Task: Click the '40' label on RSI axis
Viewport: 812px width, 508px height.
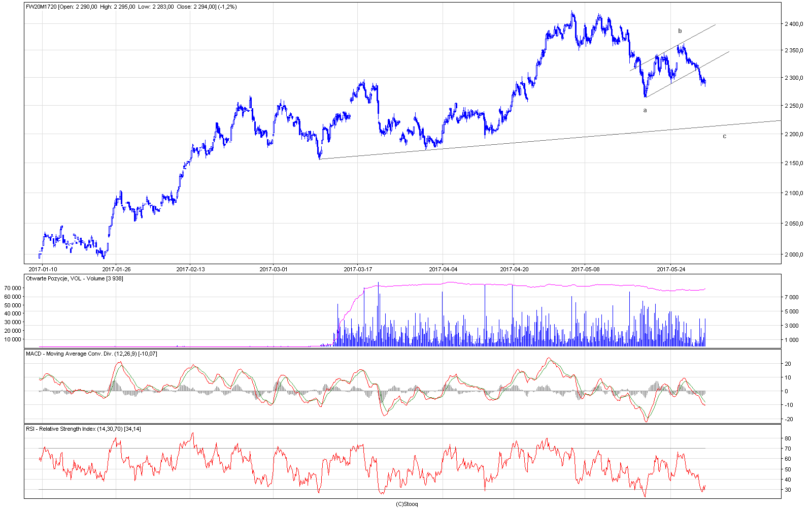Action: tap(788, 480)
